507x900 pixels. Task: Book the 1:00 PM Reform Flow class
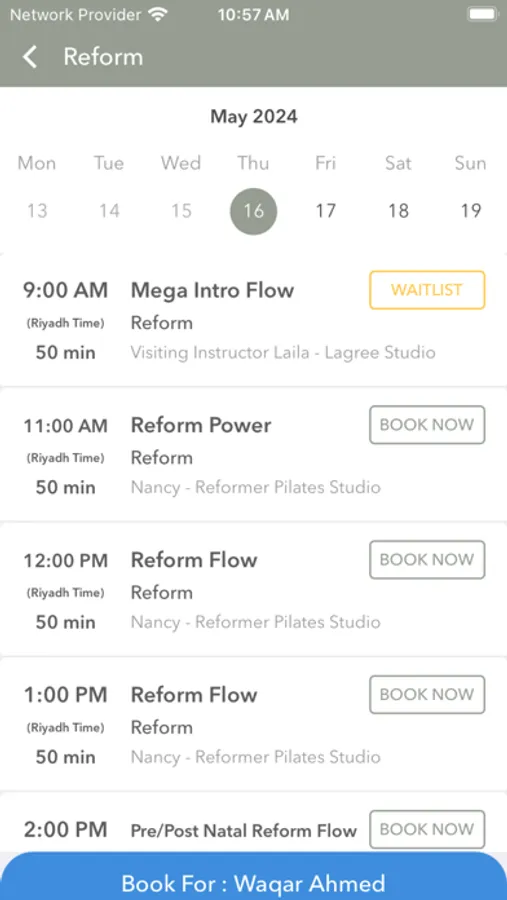click(x=427, y=695)
